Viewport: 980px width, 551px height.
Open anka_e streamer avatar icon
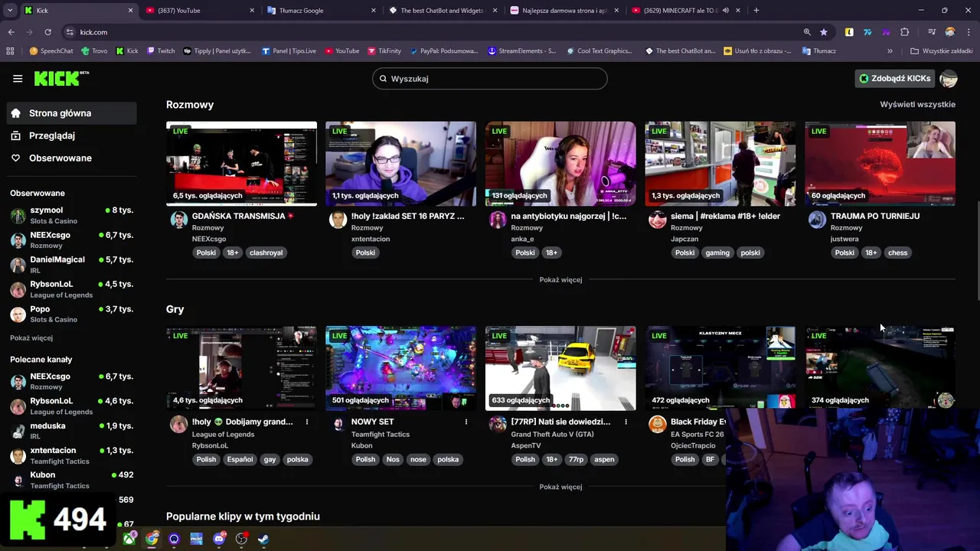point(498,220)
